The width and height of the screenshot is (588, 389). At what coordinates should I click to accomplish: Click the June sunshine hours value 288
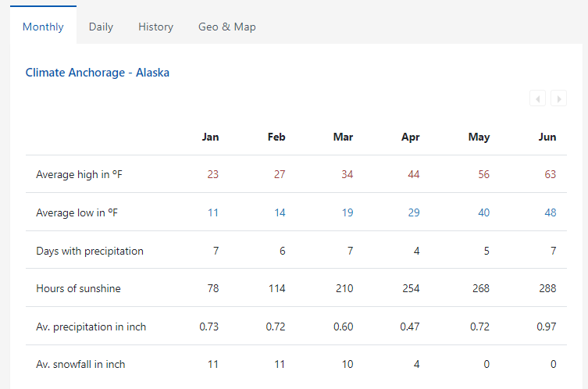coord(547,288)
